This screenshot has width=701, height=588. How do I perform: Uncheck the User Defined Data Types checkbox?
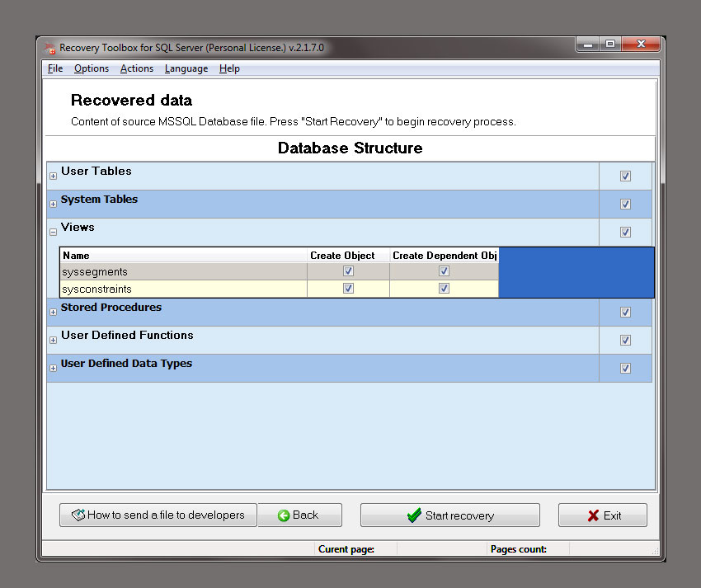click(625, 369)
